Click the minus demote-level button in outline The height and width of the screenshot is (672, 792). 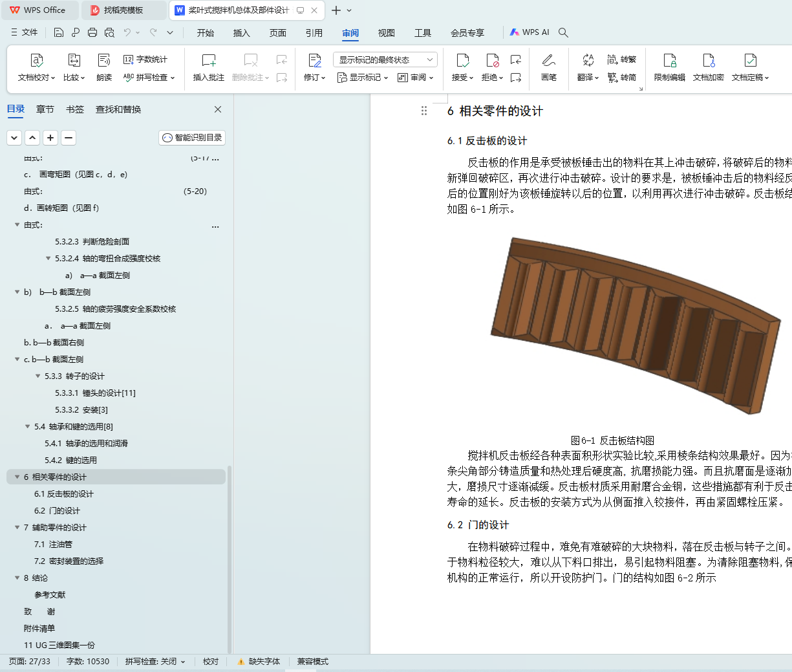pyautogui.click(x=69, y=138)
